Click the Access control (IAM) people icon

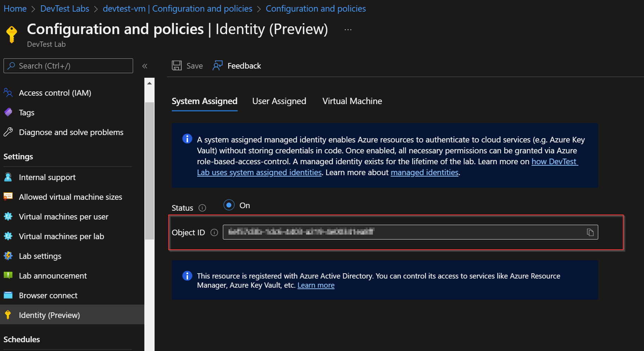tap(8, 93)
